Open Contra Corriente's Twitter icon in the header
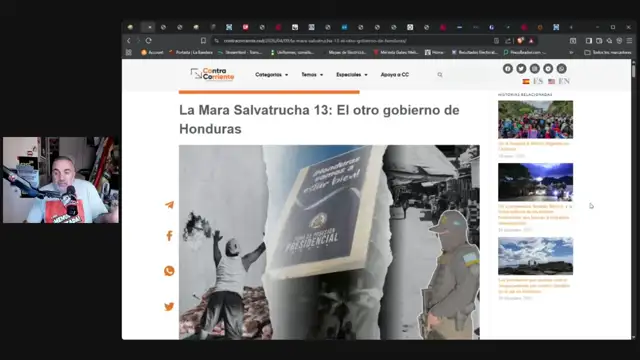Image resolution: width=640 pixels, height=360 pixels. click(x=521, y=69)
